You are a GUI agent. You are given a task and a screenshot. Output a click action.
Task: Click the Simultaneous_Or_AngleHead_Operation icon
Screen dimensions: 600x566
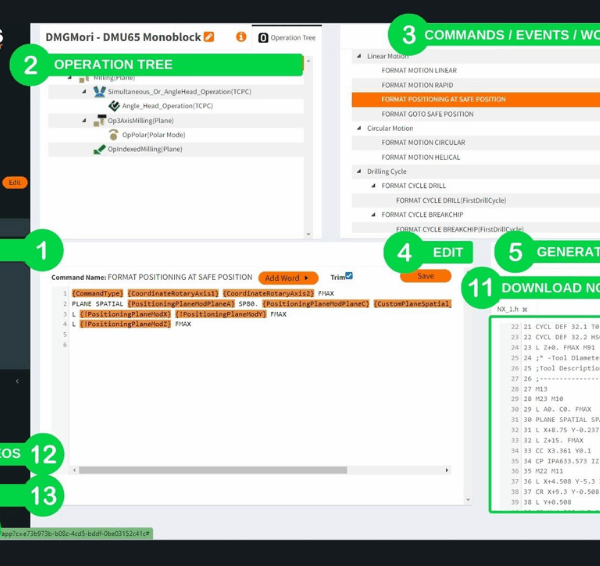click(x=99, y=91)
